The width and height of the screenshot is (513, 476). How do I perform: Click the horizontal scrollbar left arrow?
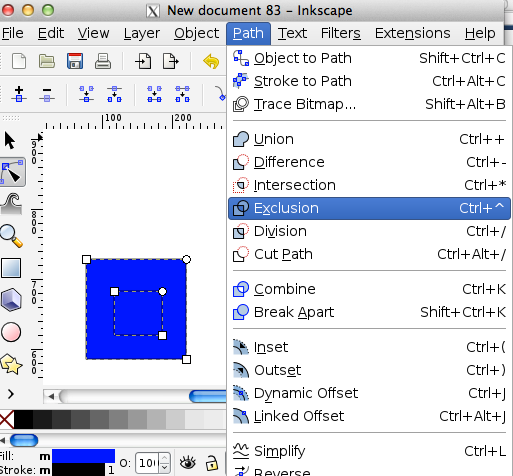click(x=51, y=396)
